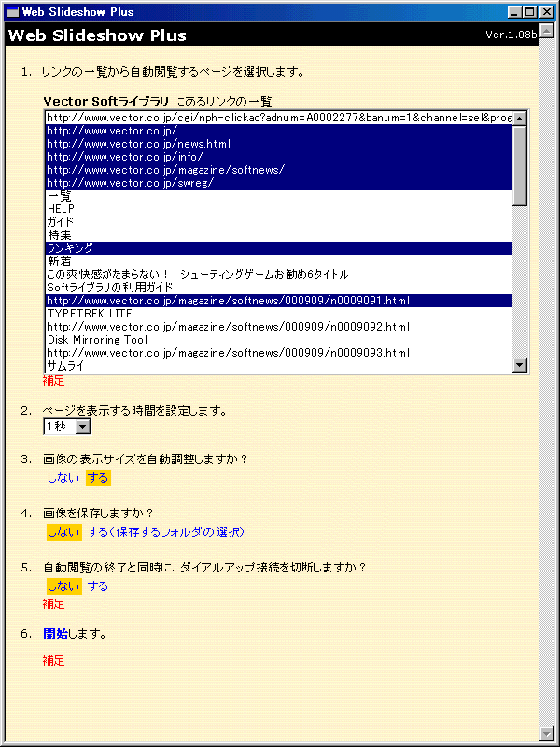Close the Web Slideshow Plus window
560x747 pixels.
click(x=545, y=12)
